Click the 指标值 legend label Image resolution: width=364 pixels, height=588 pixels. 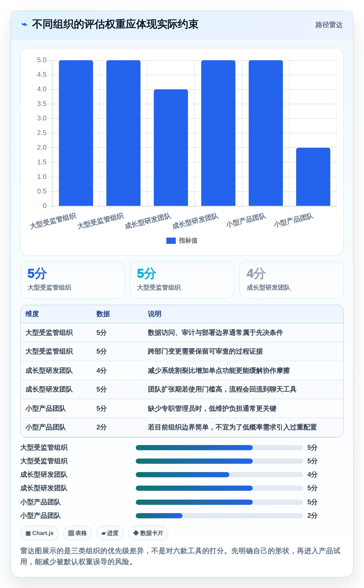[x=188, y=241]
